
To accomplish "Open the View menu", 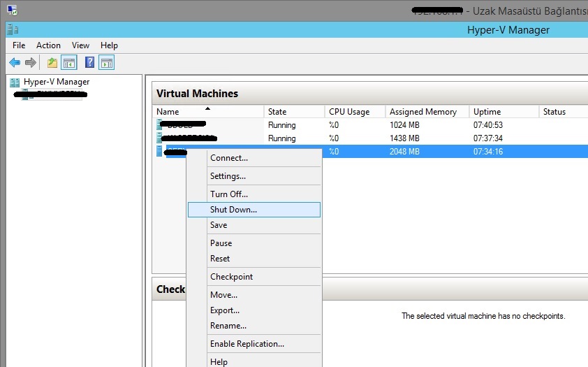I will point(80,45).
